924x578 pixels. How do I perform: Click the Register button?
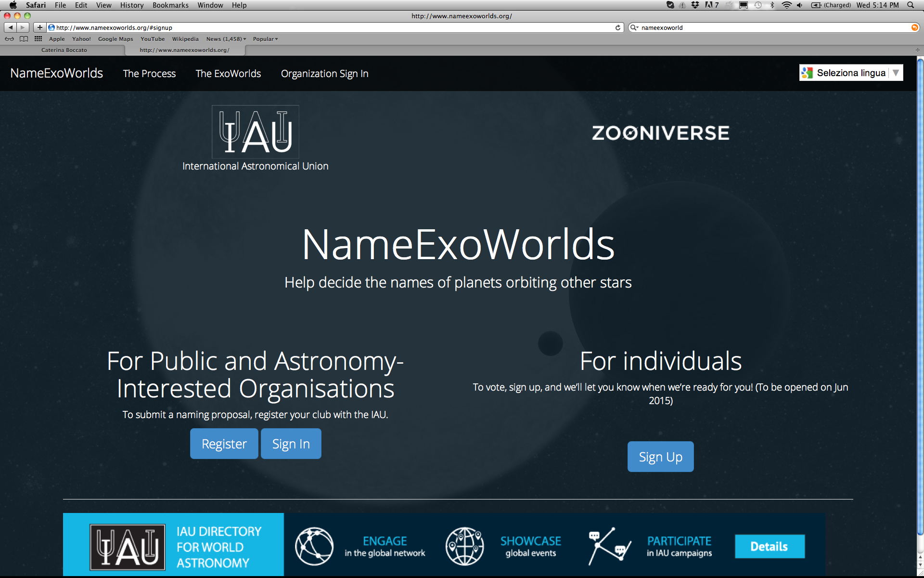[224, 444]
